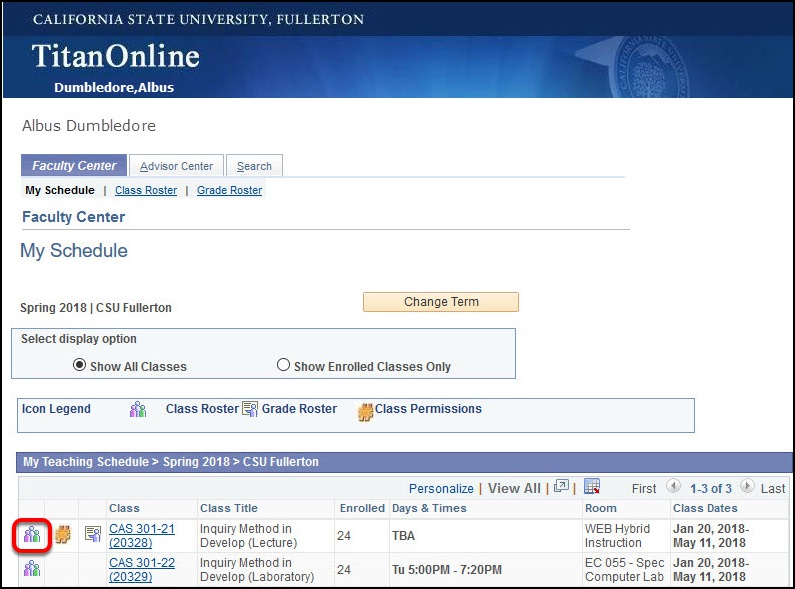Switch to Advisor Center tab

click(176, 166)
